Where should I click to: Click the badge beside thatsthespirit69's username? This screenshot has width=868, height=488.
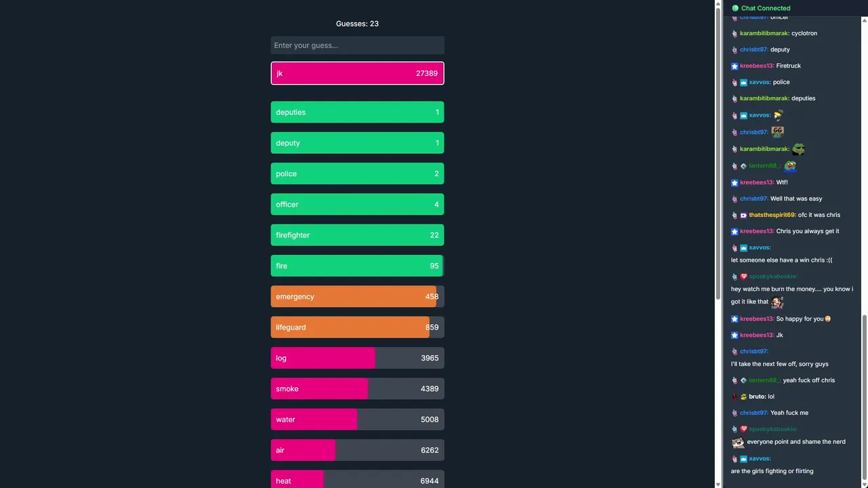pos(743,216)
